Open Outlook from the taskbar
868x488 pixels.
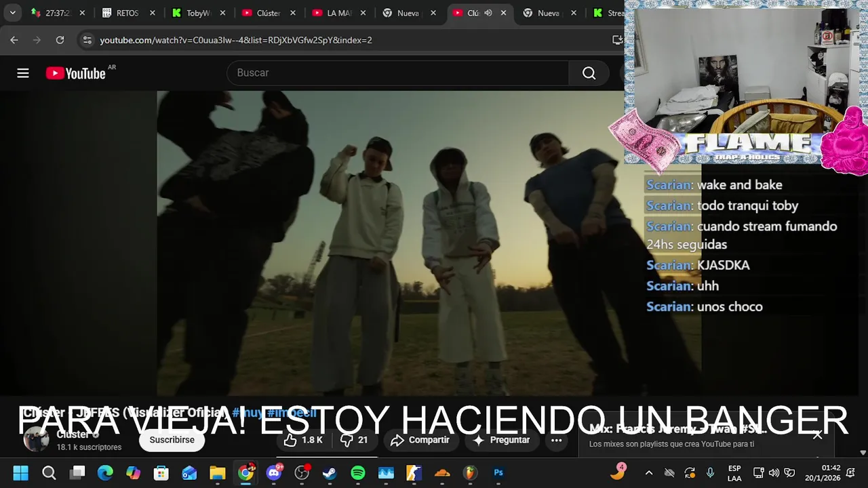tap(189, 473)
